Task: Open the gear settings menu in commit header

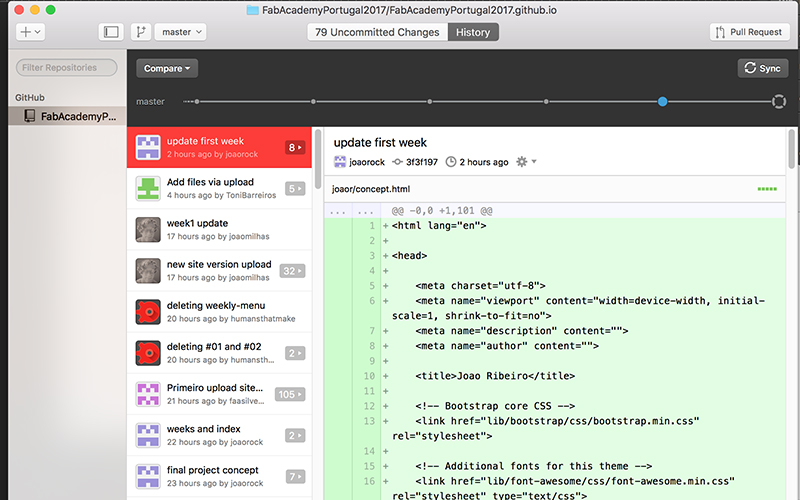Action: click(x=526, y=162)
